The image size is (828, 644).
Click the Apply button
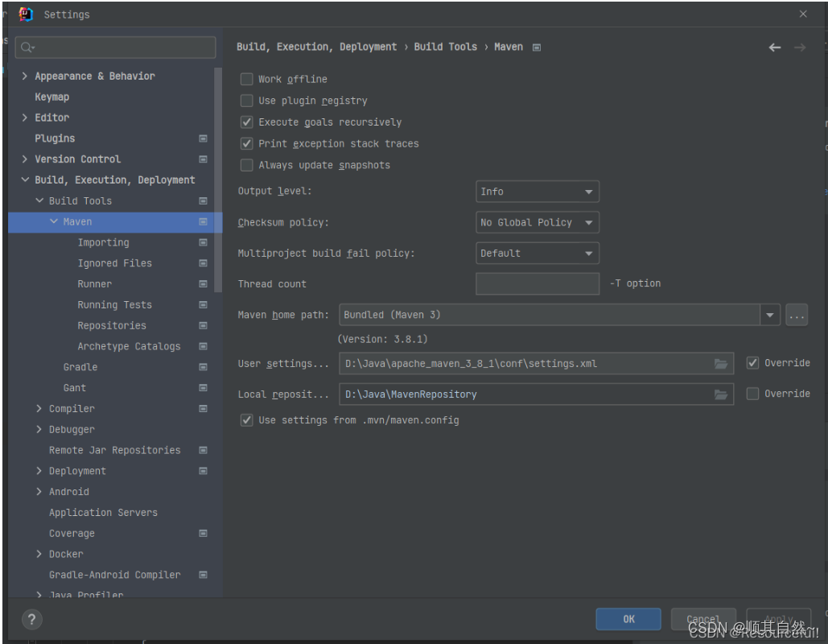pos(778,619)
